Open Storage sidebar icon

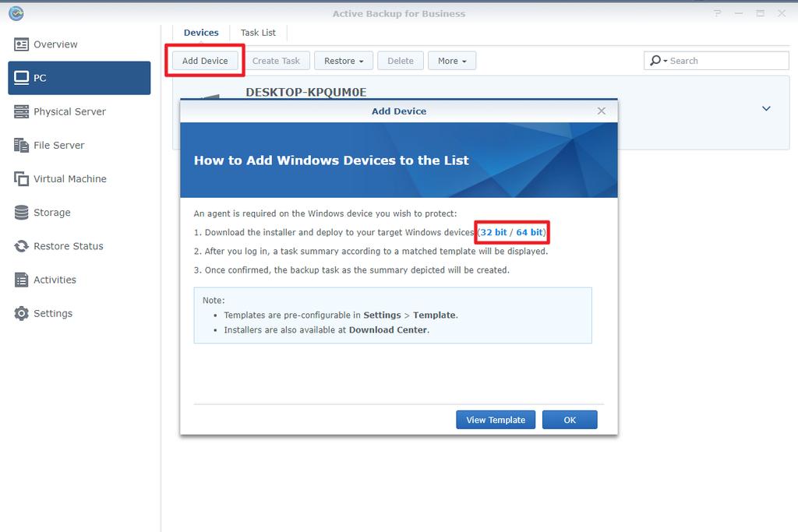21,213
